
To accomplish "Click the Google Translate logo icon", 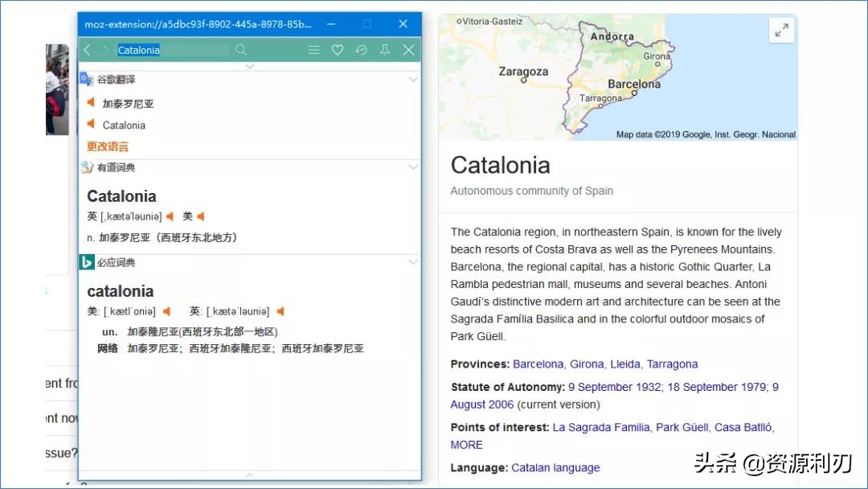I will click(86, 79).
